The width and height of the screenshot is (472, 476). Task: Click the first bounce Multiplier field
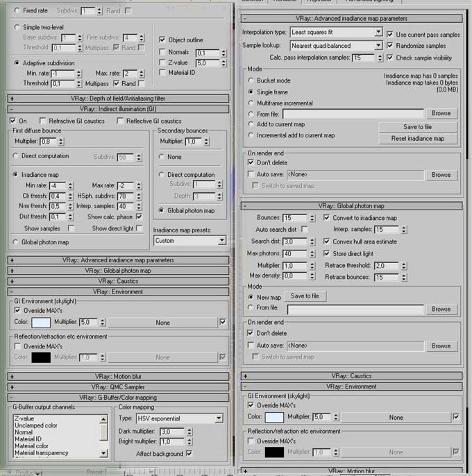pos(49,142)
